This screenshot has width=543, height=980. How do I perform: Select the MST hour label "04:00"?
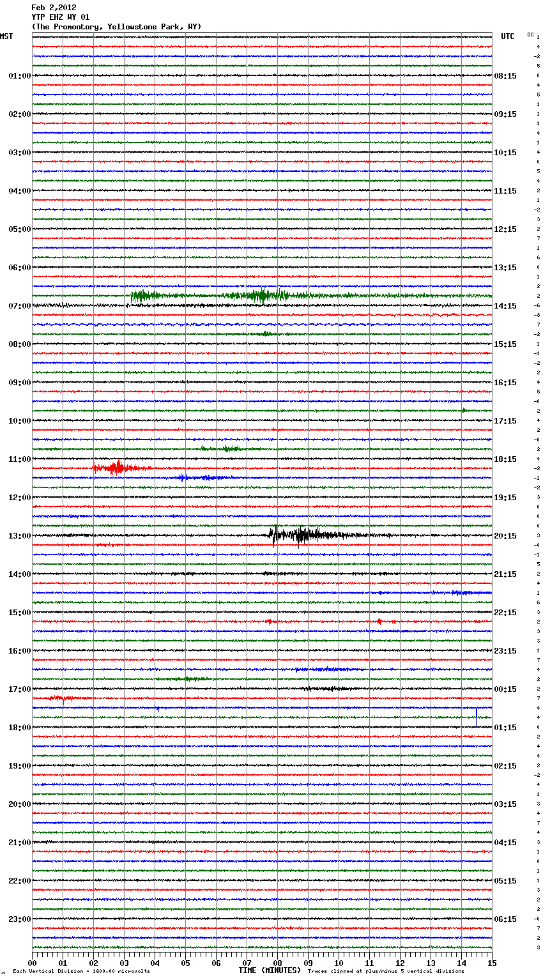point(20,191)
